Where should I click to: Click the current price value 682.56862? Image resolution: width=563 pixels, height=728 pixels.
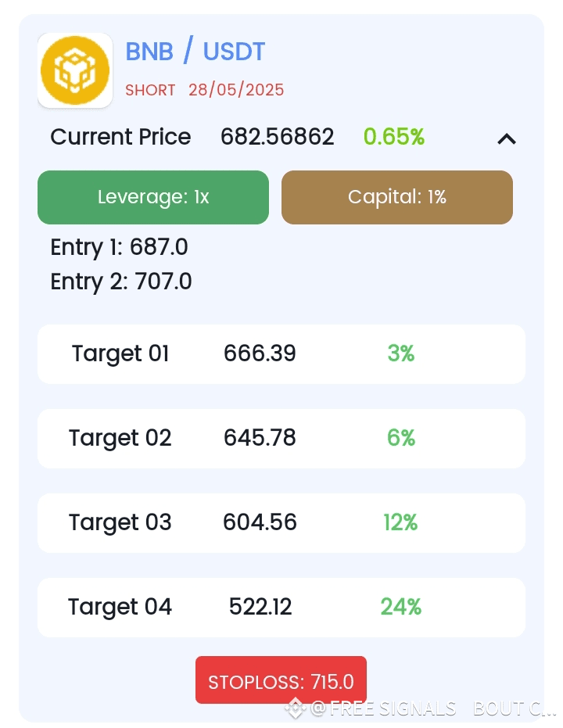click(278, 138)
